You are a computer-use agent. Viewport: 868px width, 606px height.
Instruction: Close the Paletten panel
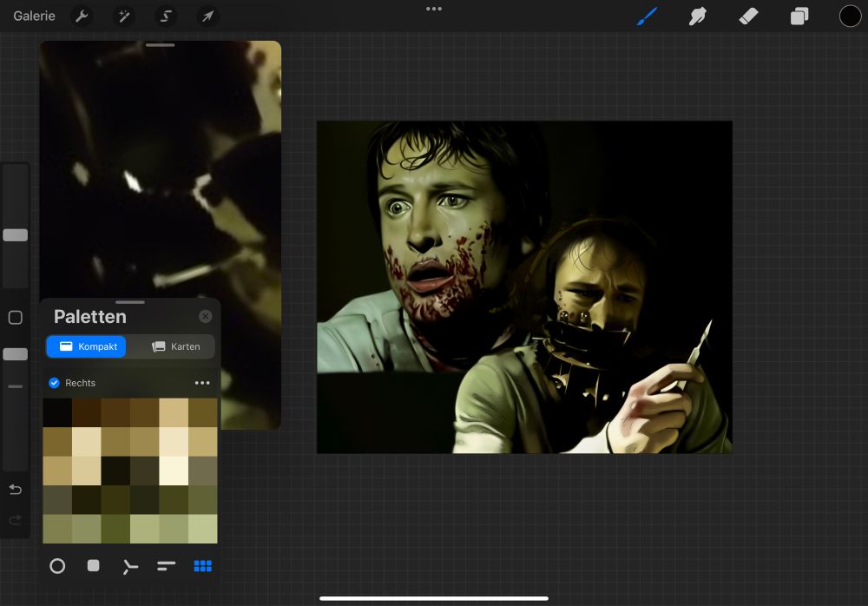click(x=206, y=316)
